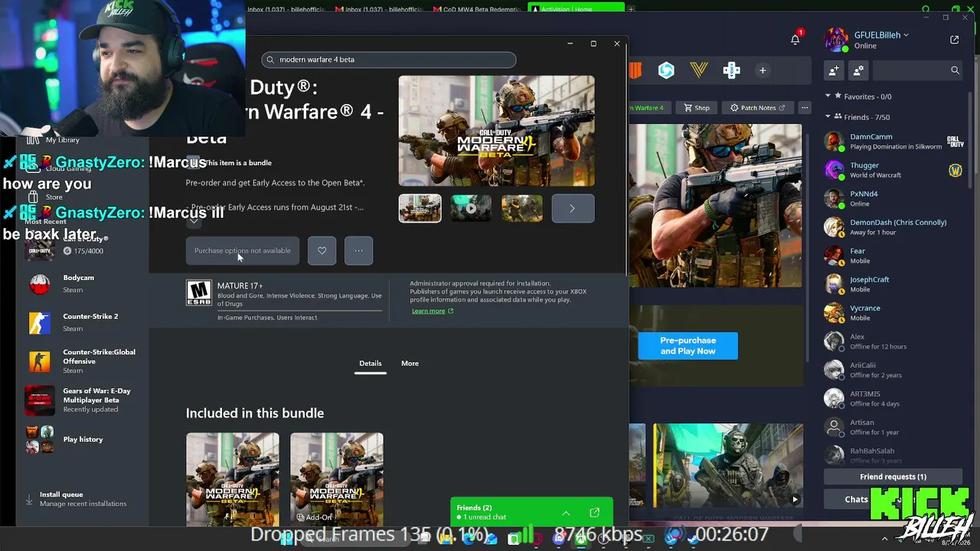Open the More tab of the bundle
Image resolution: width=980 pixels, height=551 pixels.
tap(410, 364)
